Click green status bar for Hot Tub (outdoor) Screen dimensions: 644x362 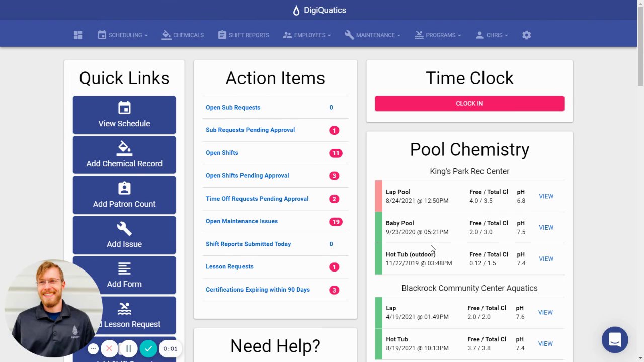[378, 259]
